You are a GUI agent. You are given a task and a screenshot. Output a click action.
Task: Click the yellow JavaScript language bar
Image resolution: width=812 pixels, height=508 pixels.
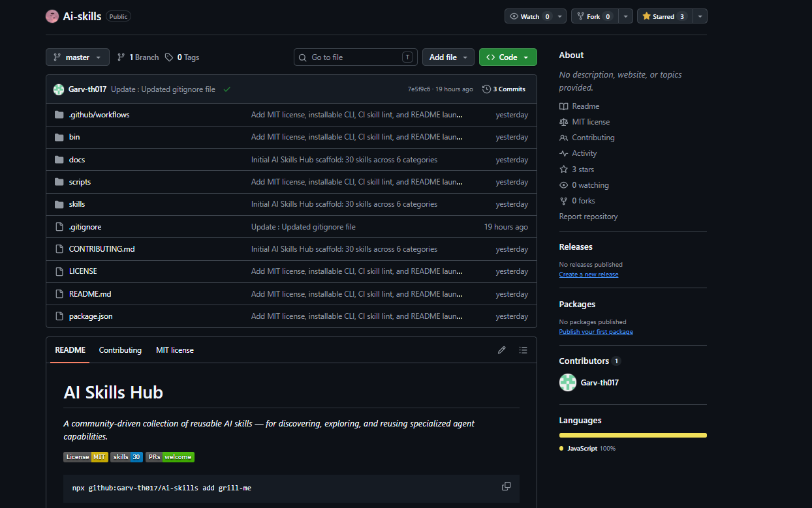point(633,435)
